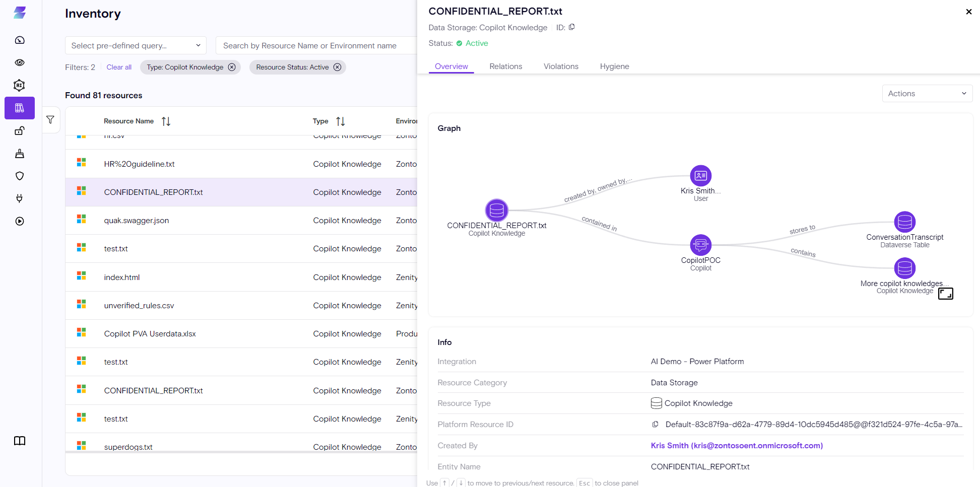Screen dimensions: 980x487
Task: Open Kris Smith created-by link
Action: click(736, 446)
